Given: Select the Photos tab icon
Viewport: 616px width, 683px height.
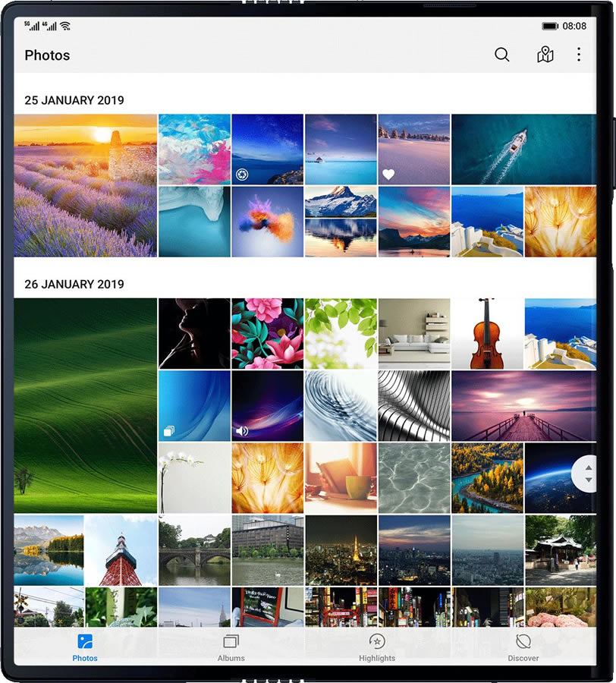Looking at the screenshot, I should (85, 641).
